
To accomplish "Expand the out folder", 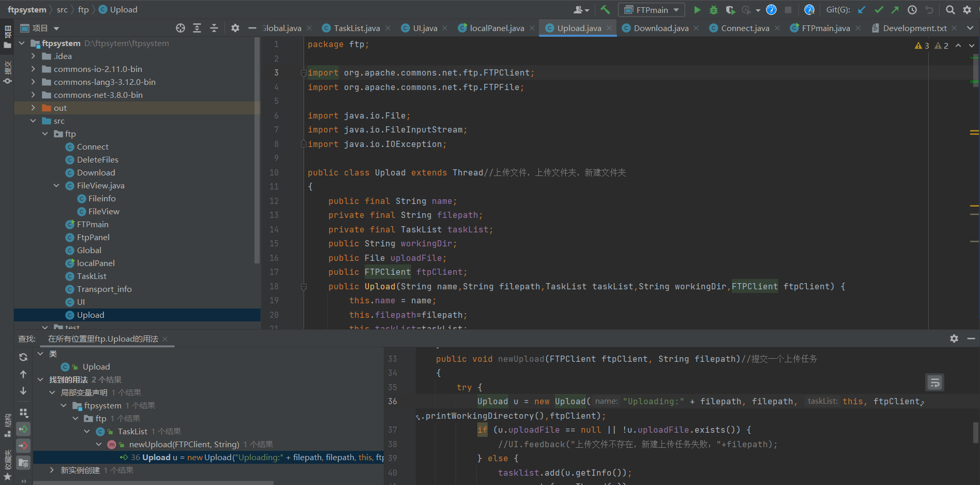I will 33,108.
